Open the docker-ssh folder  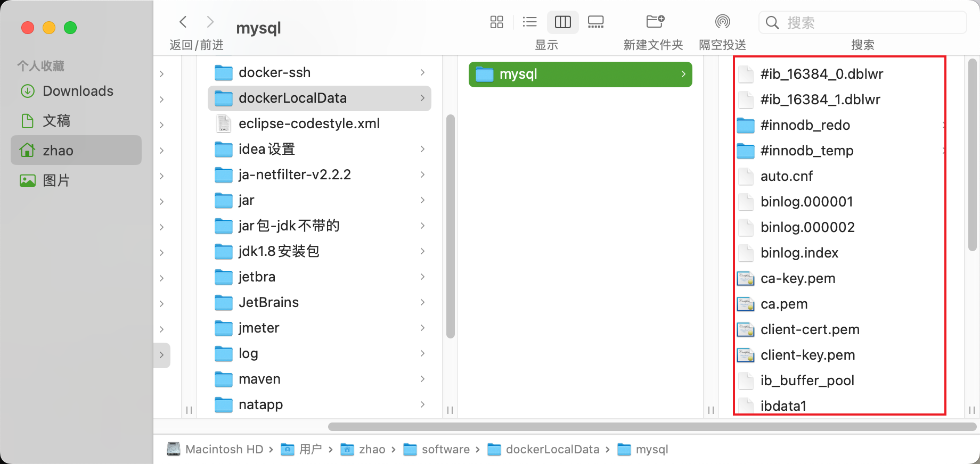pyautogui.click(x=320, y=72)
